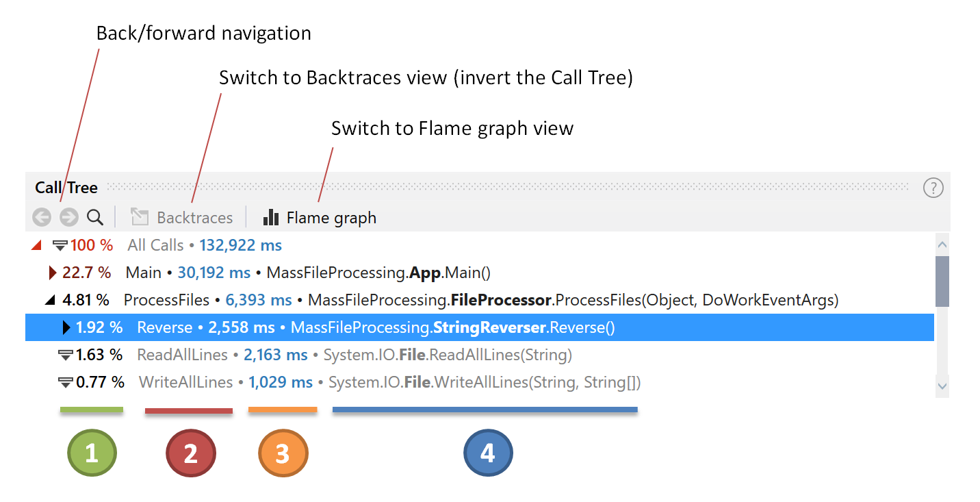
Task: Click the back navigation arrow
Action: (x=41, y=217)
